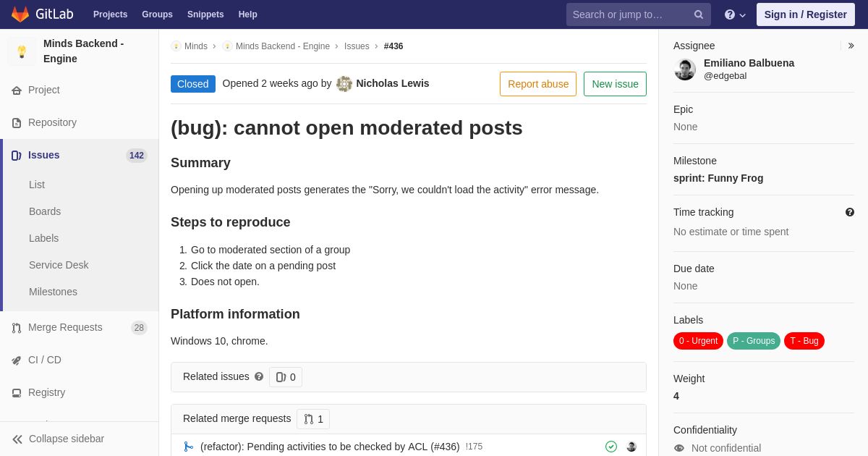Click the #436 breadcrumb link
Screen dimensions: 868x456
(x=393, y=46)
